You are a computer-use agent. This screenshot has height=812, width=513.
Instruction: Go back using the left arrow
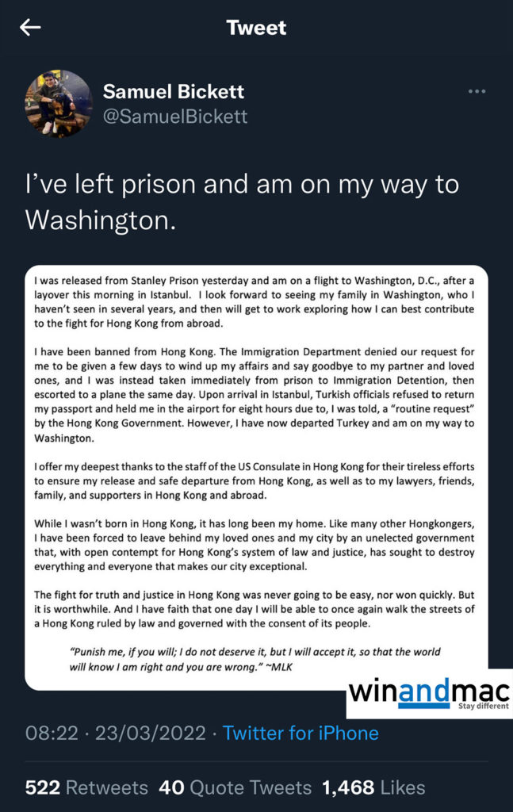click(30, 28)
